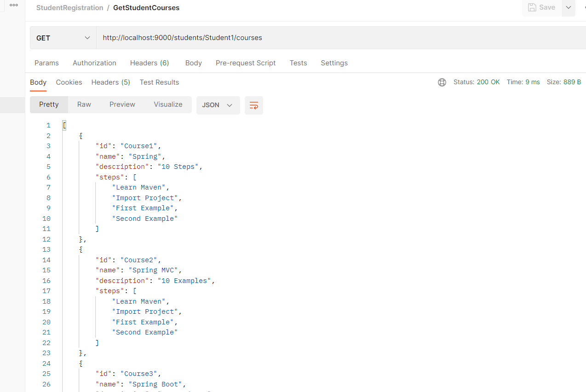The width and height of the screenshot is (586, 392).
Task: Click Status 200 OK for response details
Action: pyautogui.click(x=477, y=82)
